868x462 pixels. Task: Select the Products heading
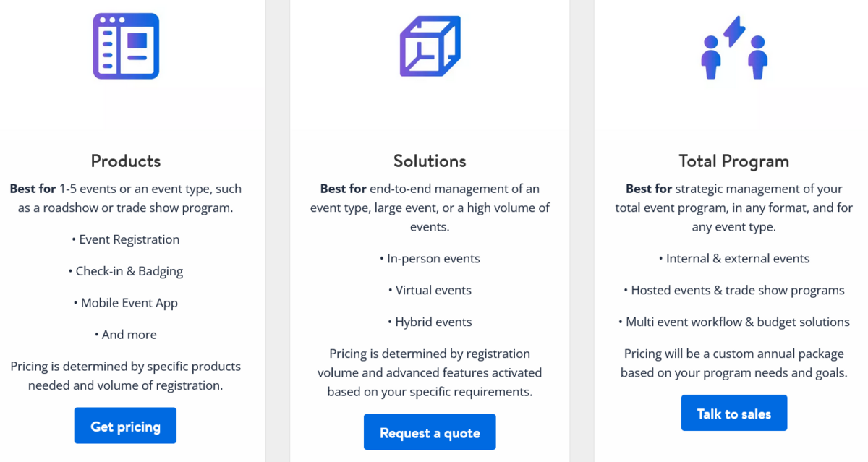pyautogui.click(x=126, y=161)
